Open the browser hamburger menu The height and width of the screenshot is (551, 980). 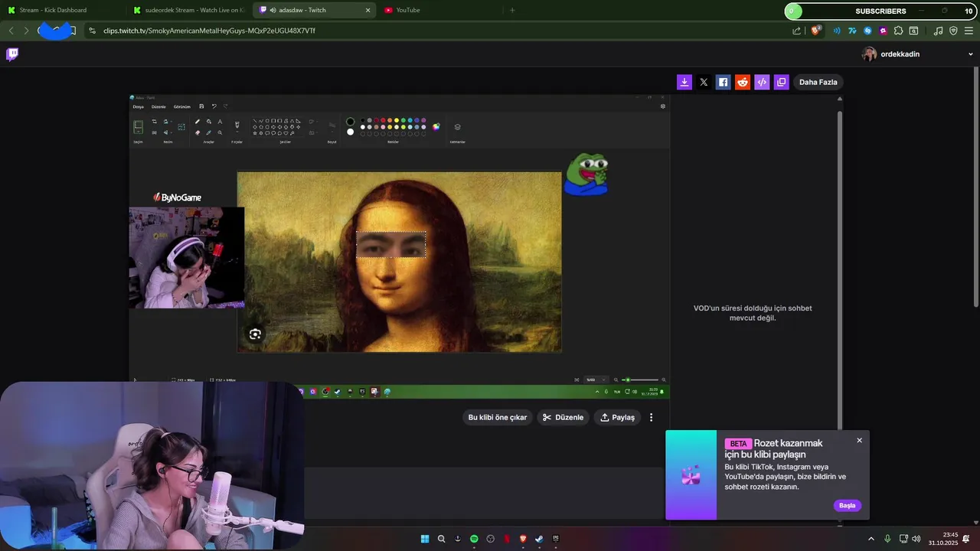click(969, 31)
